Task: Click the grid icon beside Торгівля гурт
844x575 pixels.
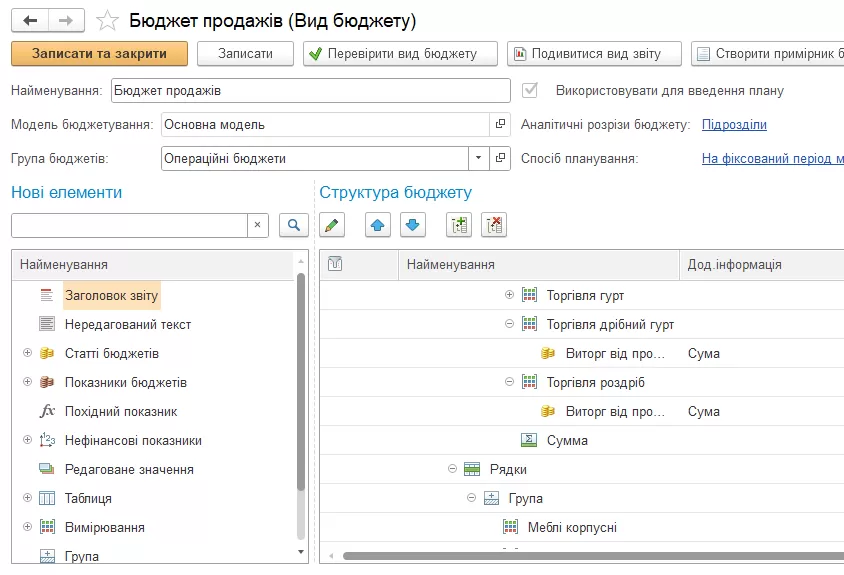Action: (x=529, y=295)
